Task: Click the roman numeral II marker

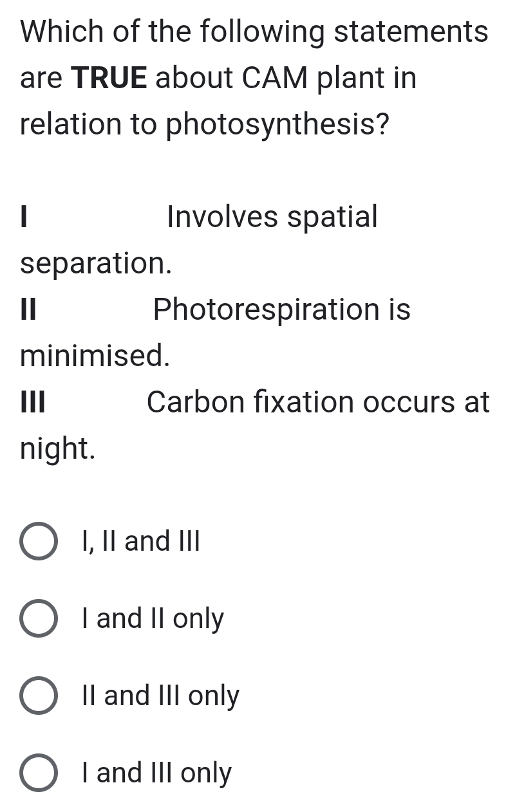Action: point(26,309)
